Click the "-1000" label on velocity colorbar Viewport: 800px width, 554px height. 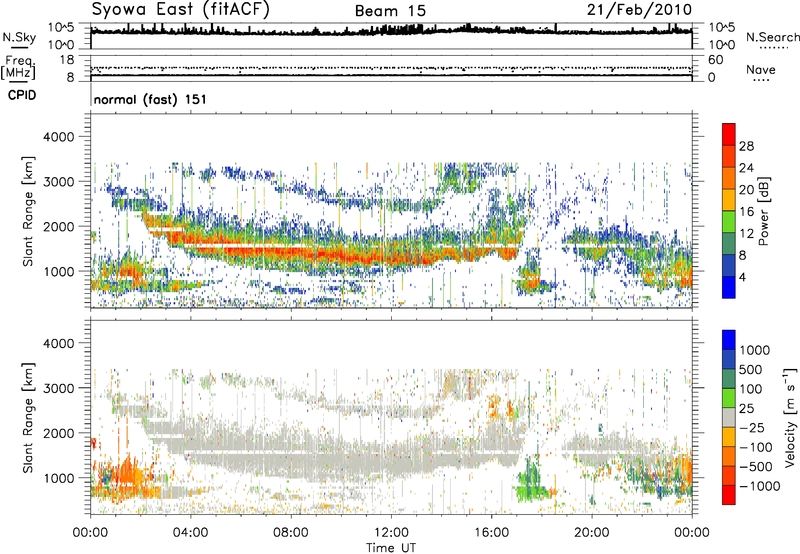coord(759,486)
